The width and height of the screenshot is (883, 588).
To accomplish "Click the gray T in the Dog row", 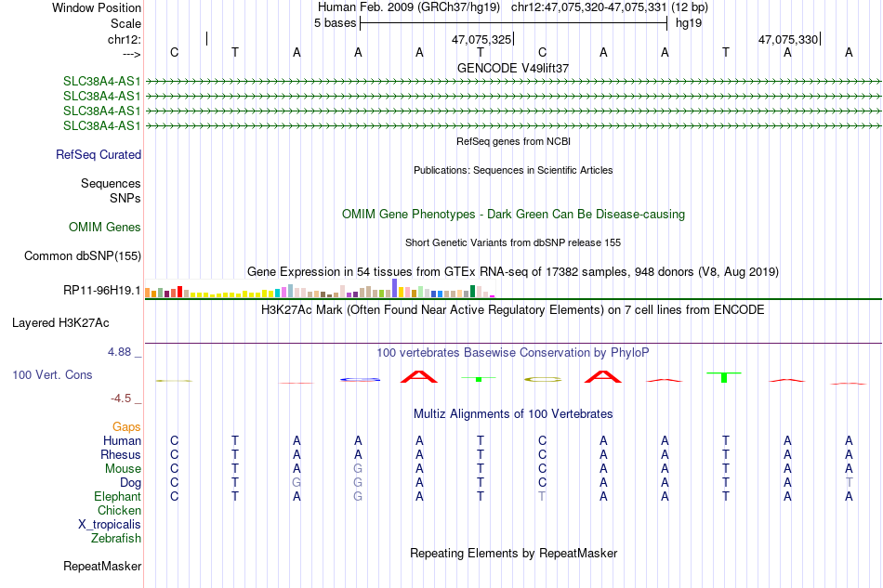I will [x=849, y=483].
